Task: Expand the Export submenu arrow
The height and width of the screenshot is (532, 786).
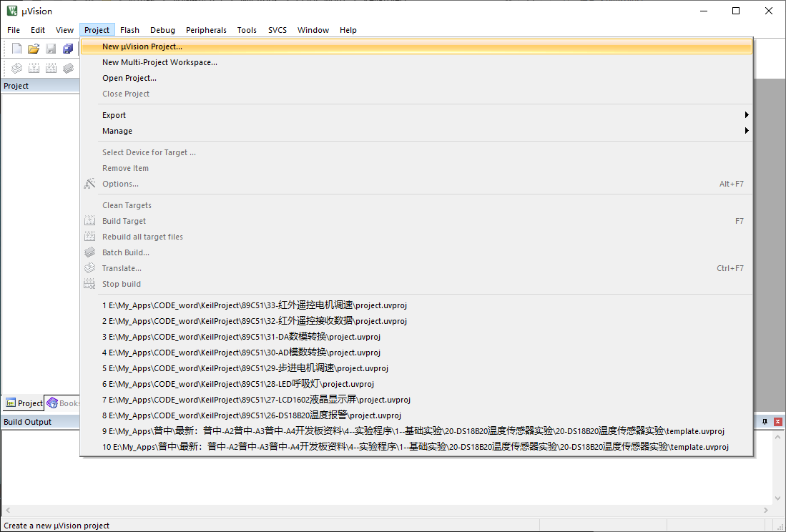Action: [x=747, y=114]
